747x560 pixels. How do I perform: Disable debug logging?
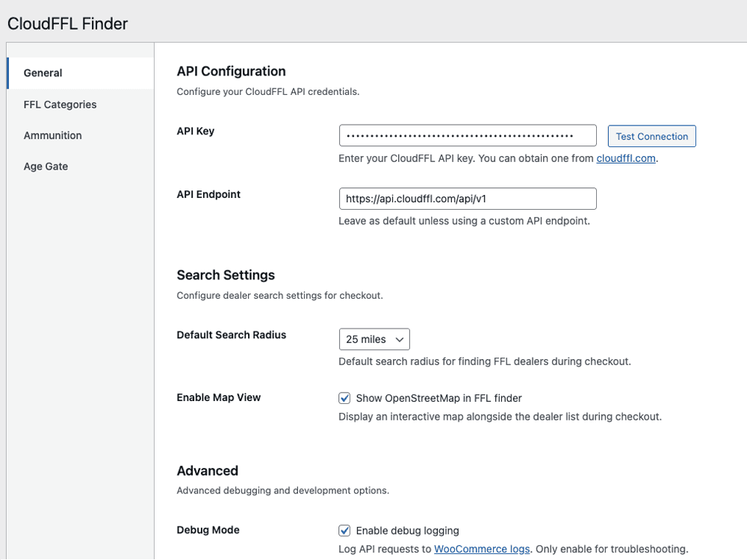[344, 530]
